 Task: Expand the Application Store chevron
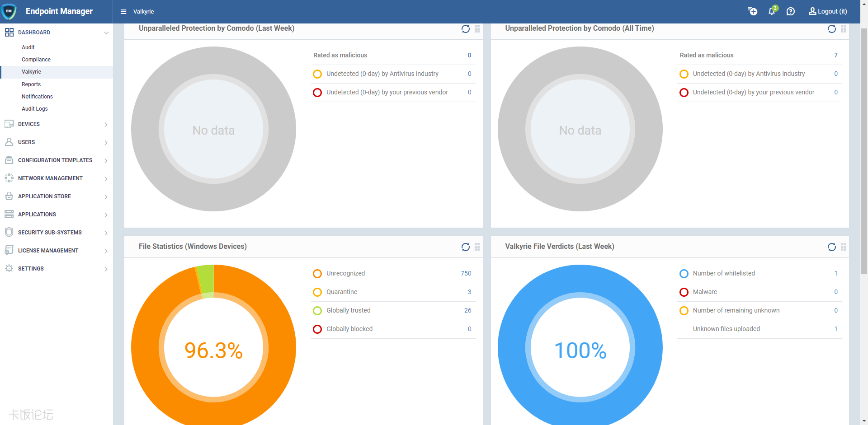[x=106, y=197]
